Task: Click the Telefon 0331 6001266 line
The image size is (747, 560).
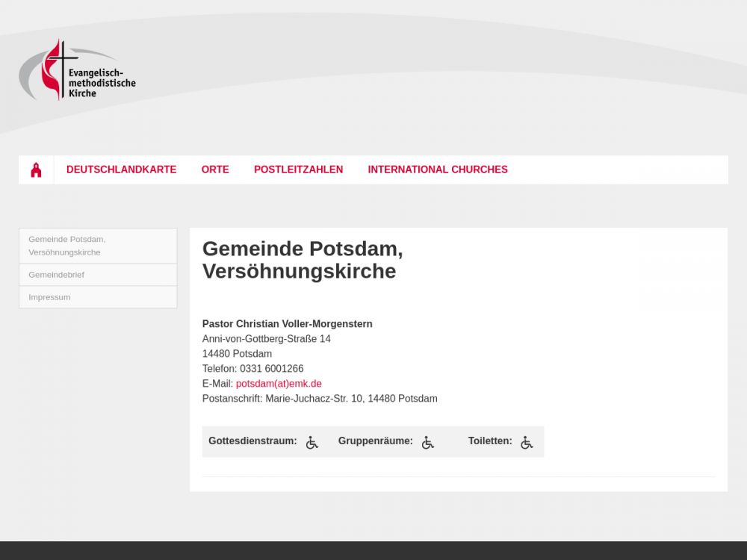Action: pos(252,369)
